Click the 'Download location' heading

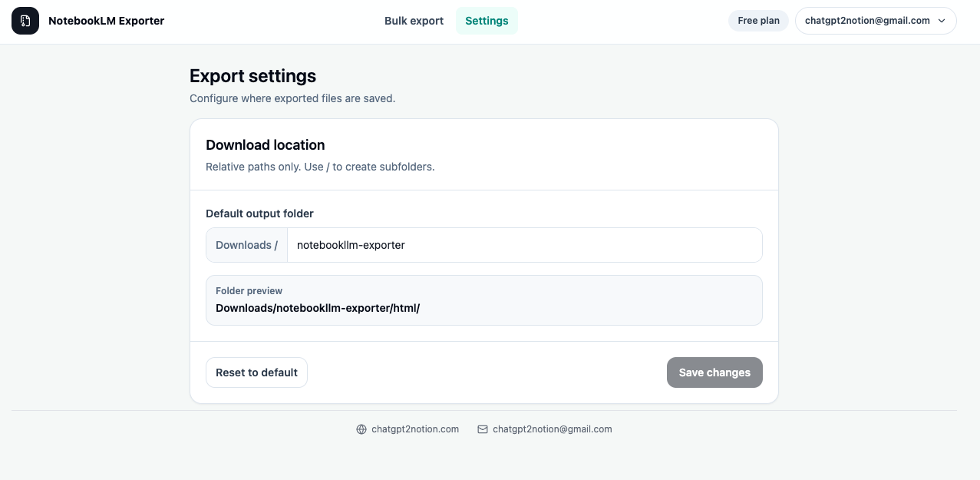266,145
